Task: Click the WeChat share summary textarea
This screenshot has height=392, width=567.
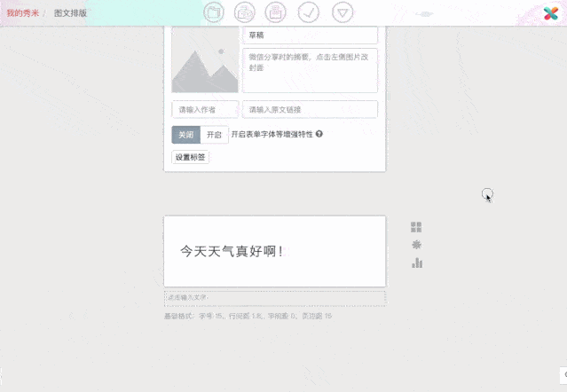Action: coord(311,70)
